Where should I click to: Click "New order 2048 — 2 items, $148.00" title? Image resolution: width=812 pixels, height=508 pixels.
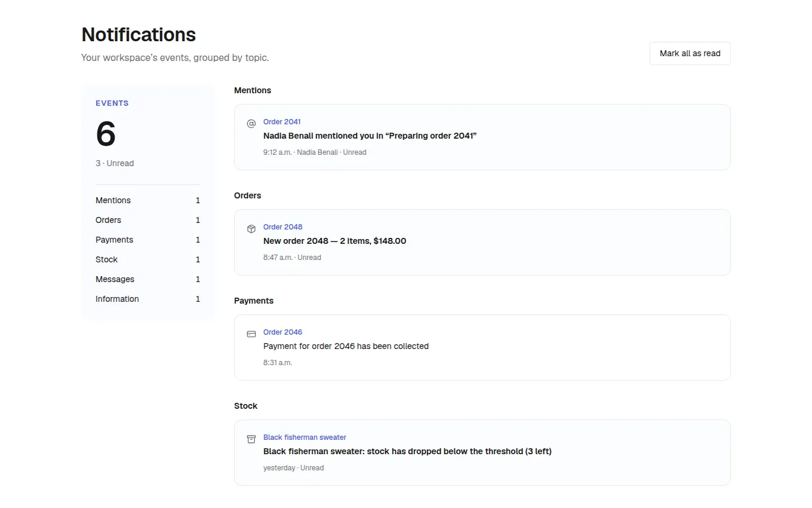pos(334,241)
